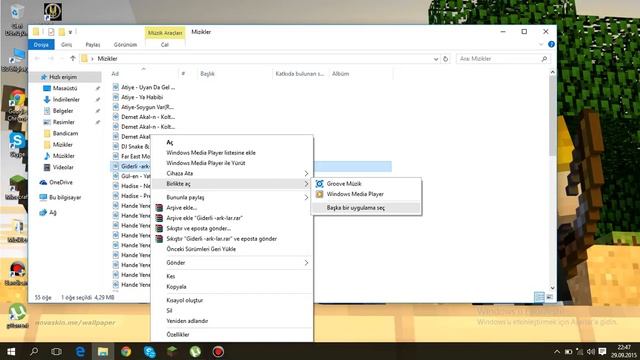Expand the Gönder submenu
The image size is (640, 360).
(x=232, y=263)
